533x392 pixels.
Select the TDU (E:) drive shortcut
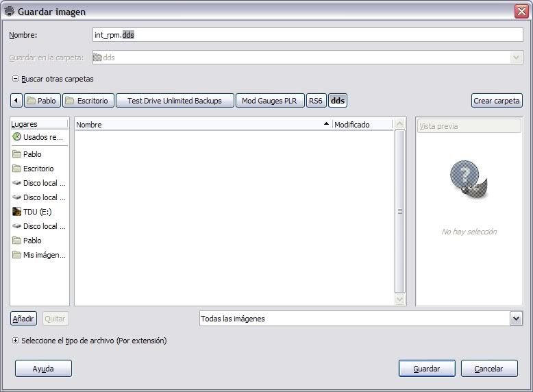point(38,212)
